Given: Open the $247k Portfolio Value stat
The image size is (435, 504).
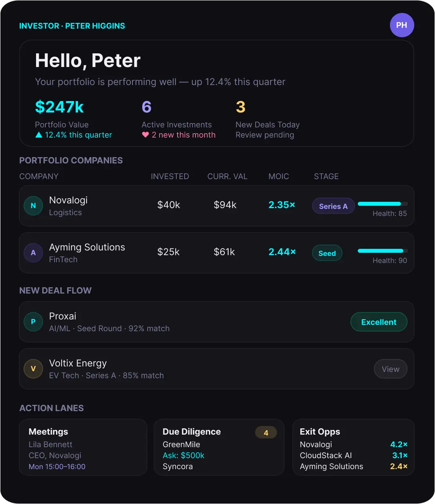Looking at the screenshot, I should tap(60, 107).
